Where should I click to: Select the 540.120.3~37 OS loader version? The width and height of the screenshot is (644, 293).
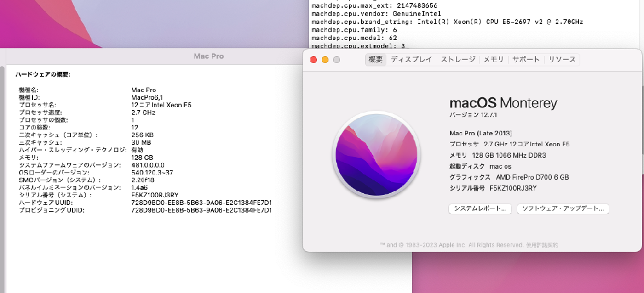[152, 172]
